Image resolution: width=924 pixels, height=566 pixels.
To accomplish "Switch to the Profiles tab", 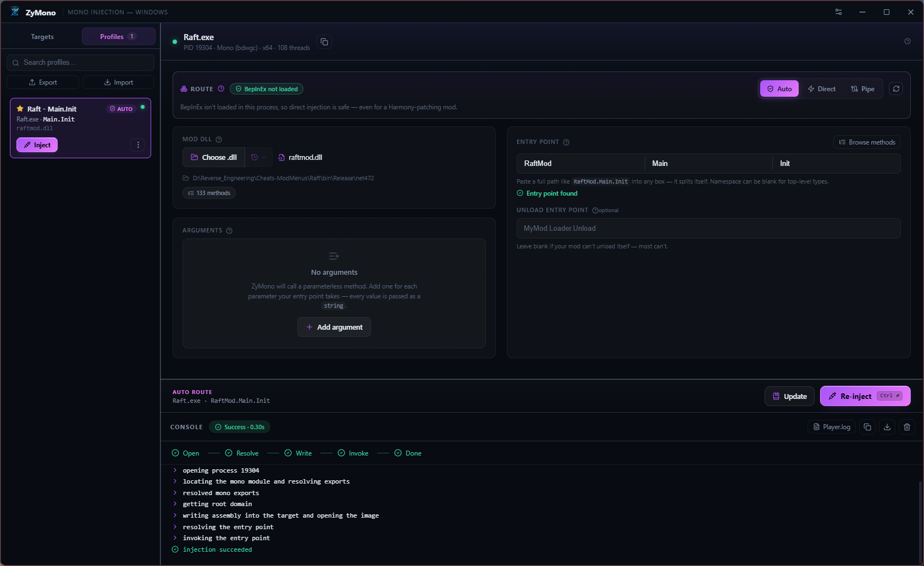I will click(x=118, y=37).
